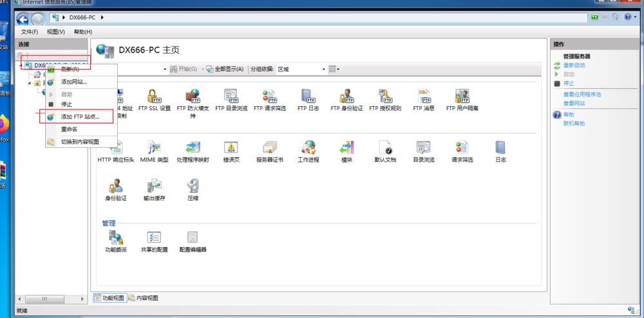Screen dimensions: 644x318
Task: Collapse the DX666-PC tree node
Action: pos(21,65)
